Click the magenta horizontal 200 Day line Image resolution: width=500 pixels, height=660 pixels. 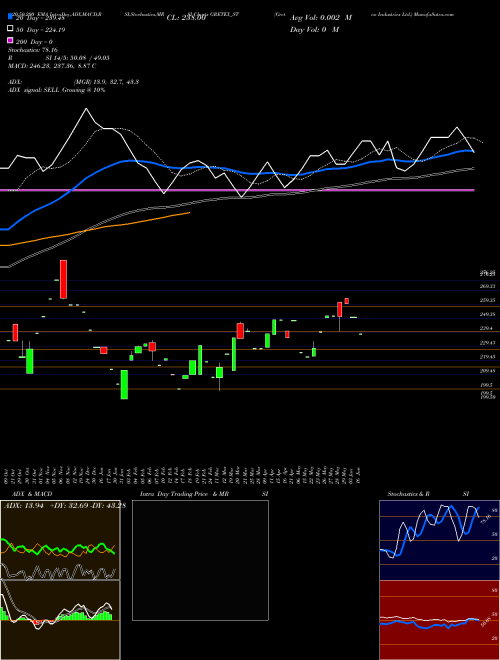237,190
